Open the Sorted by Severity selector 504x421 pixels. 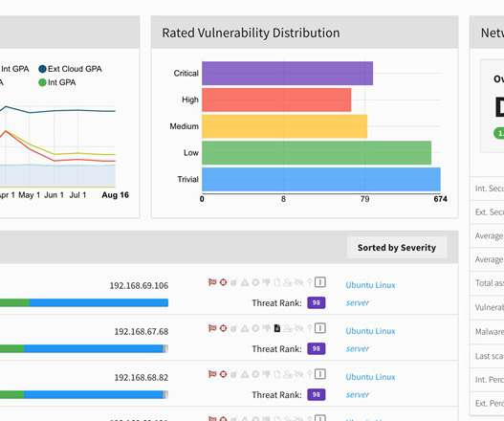tap(397, 247)
